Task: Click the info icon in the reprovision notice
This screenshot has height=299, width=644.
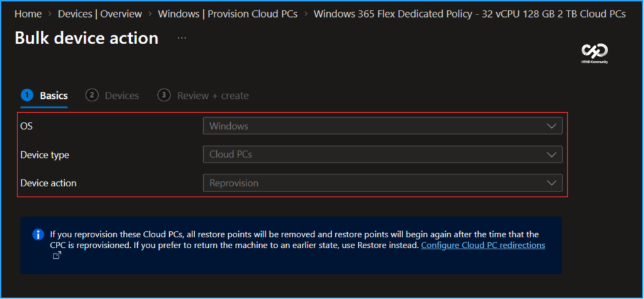Action: pos(38,235)
